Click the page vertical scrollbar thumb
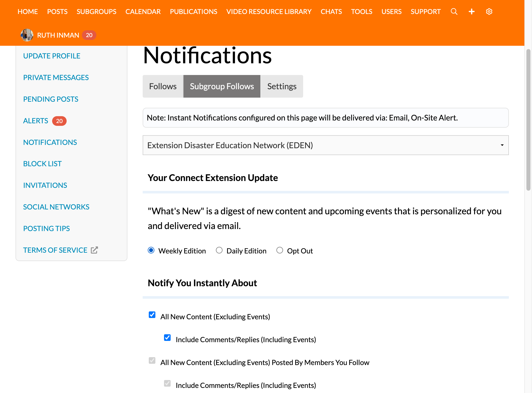This screenshot has height=393, width=532. click(528, 120)
